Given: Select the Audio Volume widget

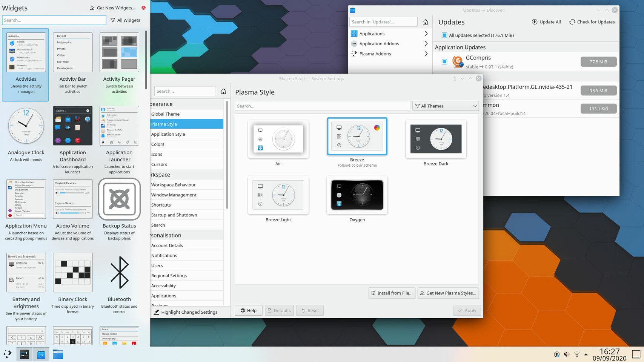Looking at the screenshot, I should 73,199.
